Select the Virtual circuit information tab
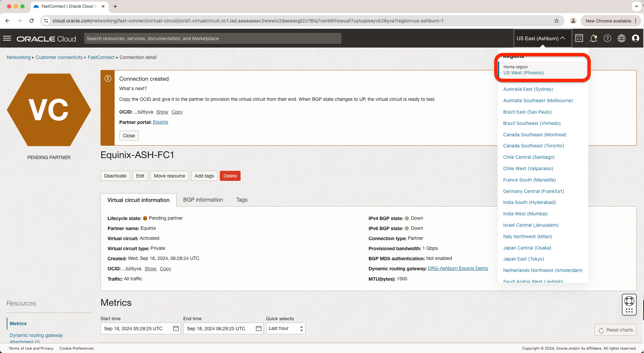This screenshot has width=644, height=353. coord(138,200)
